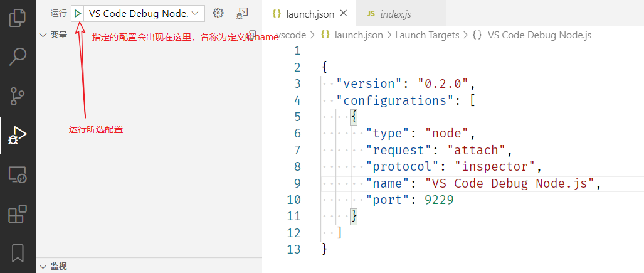Click the "attach" value

[x=476, y=150]
